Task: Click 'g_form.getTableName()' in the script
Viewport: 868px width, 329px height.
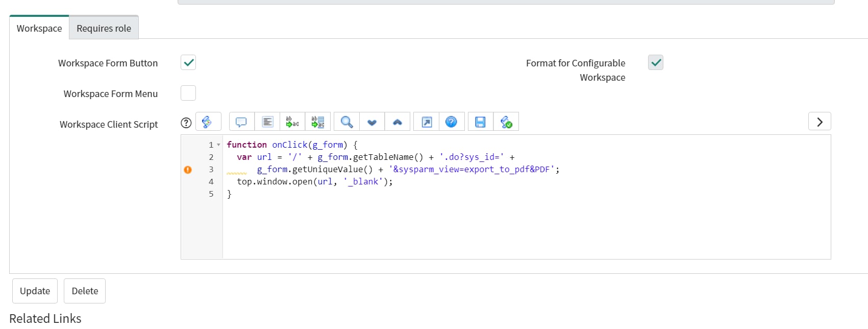Action: tap(370, 157)
